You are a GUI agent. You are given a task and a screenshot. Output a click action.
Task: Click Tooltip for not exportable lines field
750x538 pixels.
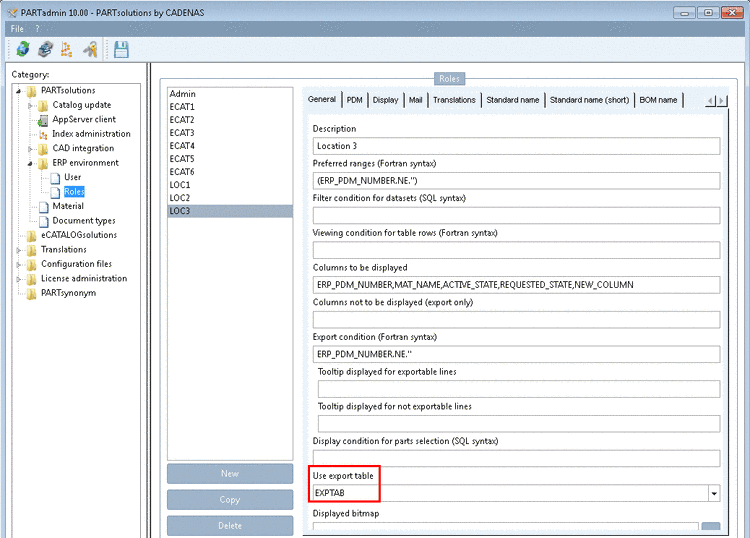click(519, 424)
